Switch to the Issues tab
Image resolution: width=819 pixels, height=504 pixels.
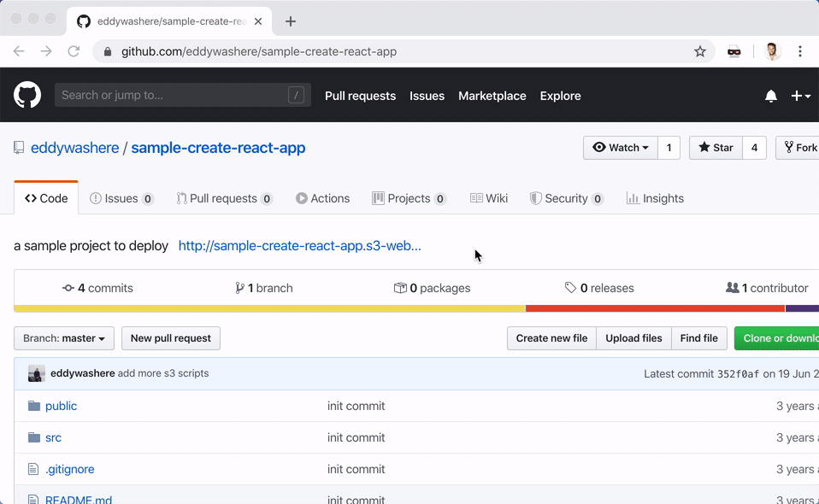[x=121, y=198]
